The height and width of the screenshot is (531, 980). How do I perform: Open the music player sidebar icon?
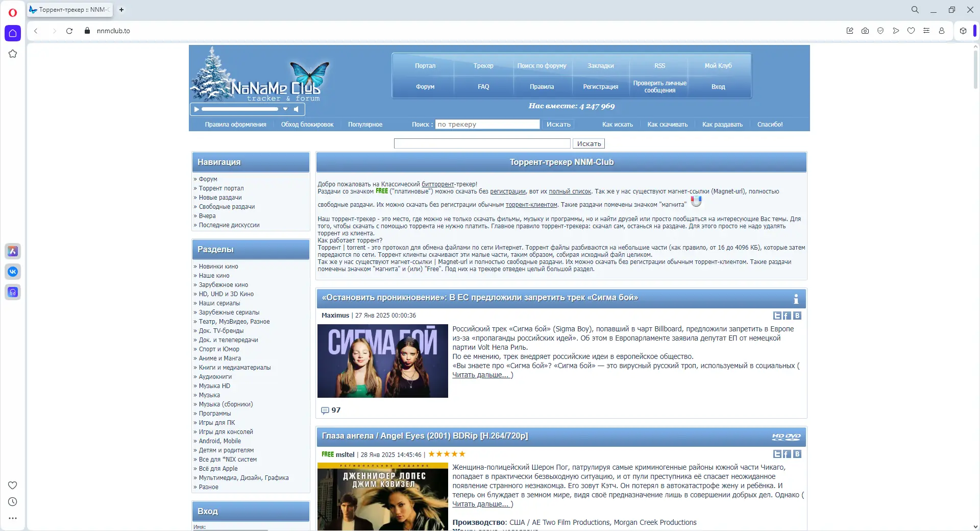coord(13,292)
